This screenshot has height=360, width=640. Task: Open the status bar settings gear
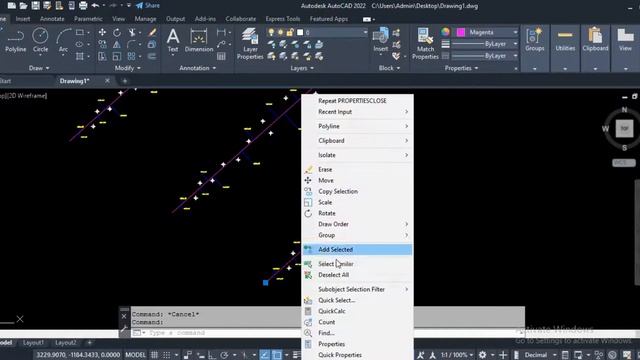[x=482, y=355]
